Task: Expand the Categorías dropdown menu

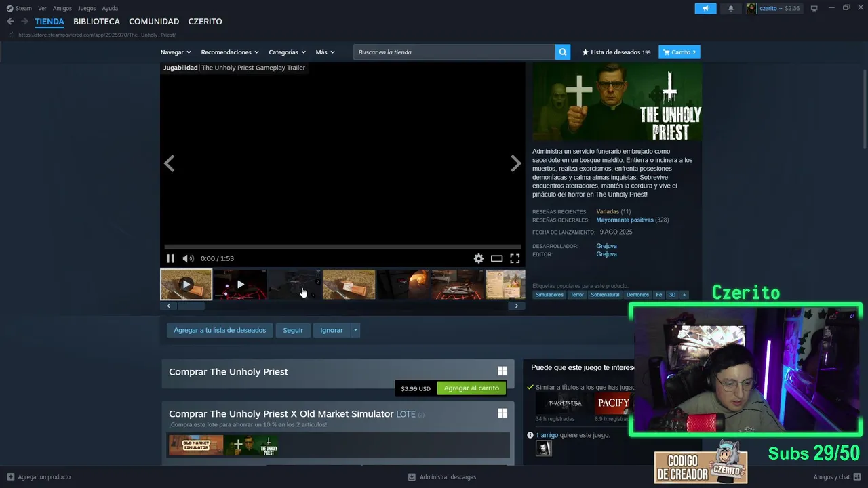Action: 287,52
